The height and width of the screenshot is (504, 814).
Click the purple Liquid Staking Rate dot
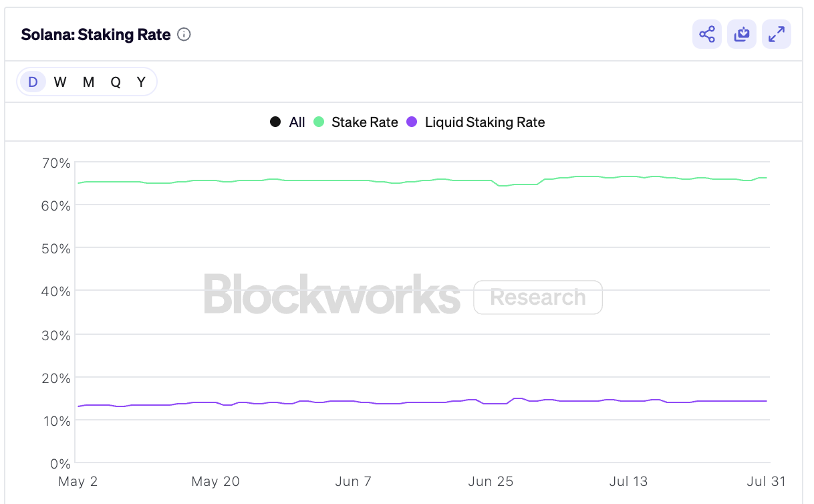click(x=412, y=122)
